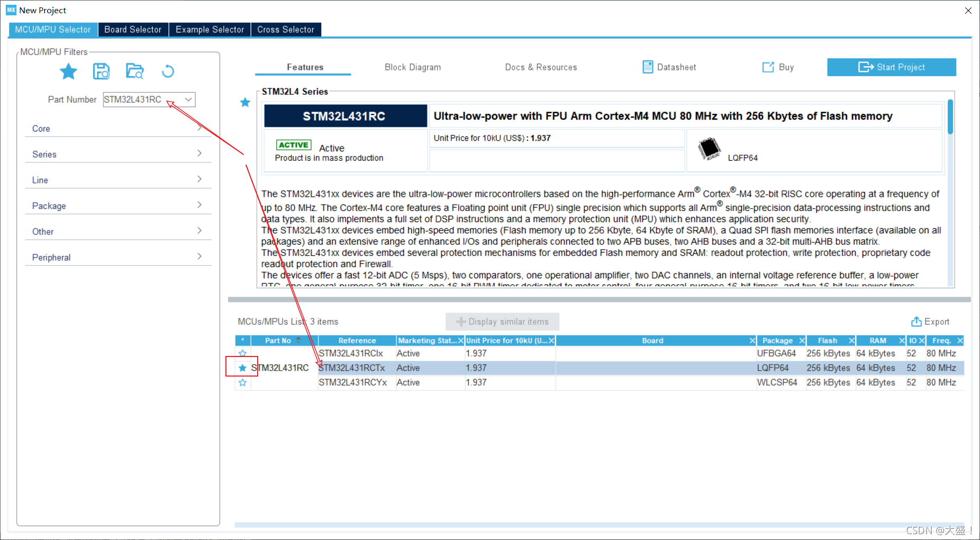Open the Datasheet

click(669, 67)
